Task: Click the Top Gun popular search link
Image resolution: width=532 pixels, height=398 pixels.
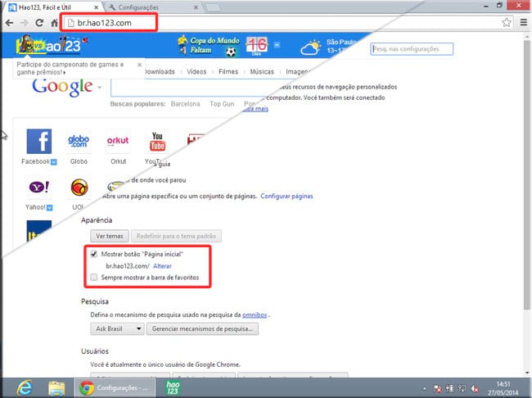Action: (x=222, y=104)
